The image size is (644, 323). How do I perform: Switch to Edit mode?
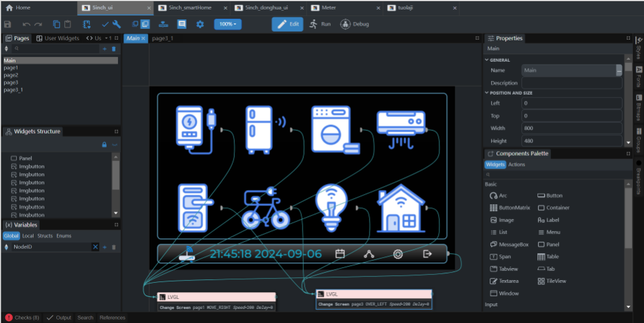pyautogui.click(x=288, y=24)
